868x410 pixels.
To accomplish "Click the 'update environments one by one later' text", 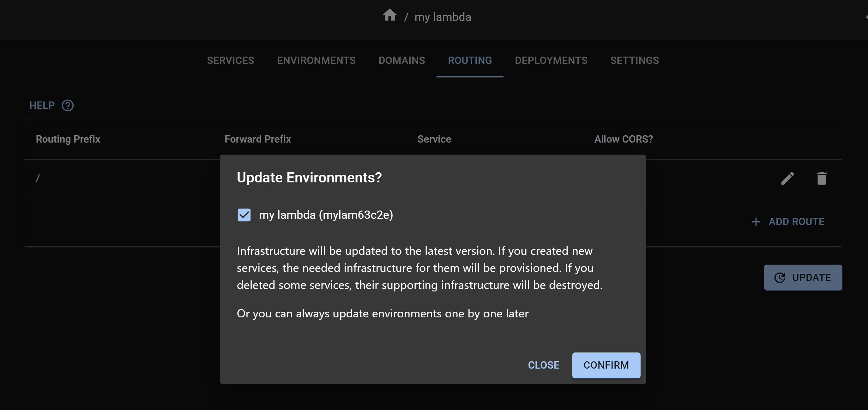I will (x=431, y=314).
